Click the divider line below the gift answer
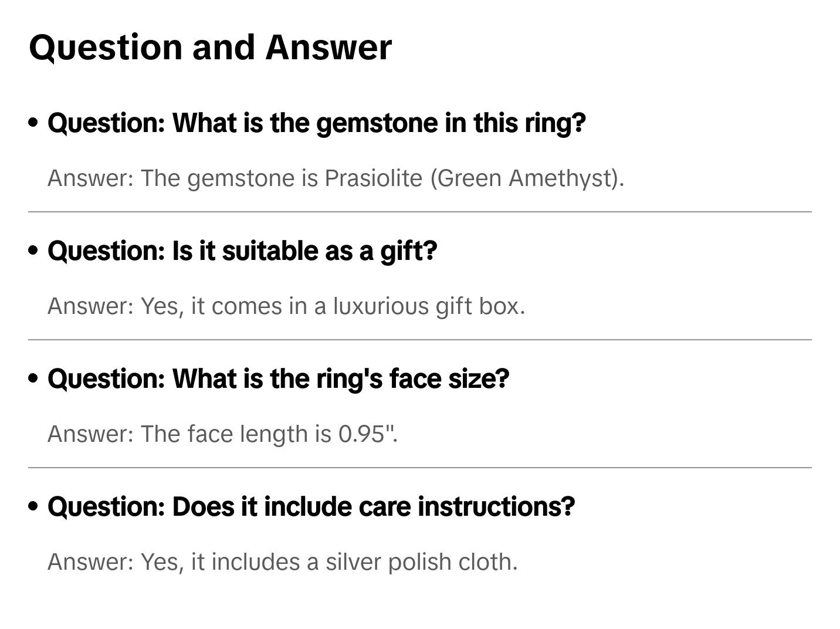Image resolution: width=840 pixels, height=629 pixels. point(419,340)
